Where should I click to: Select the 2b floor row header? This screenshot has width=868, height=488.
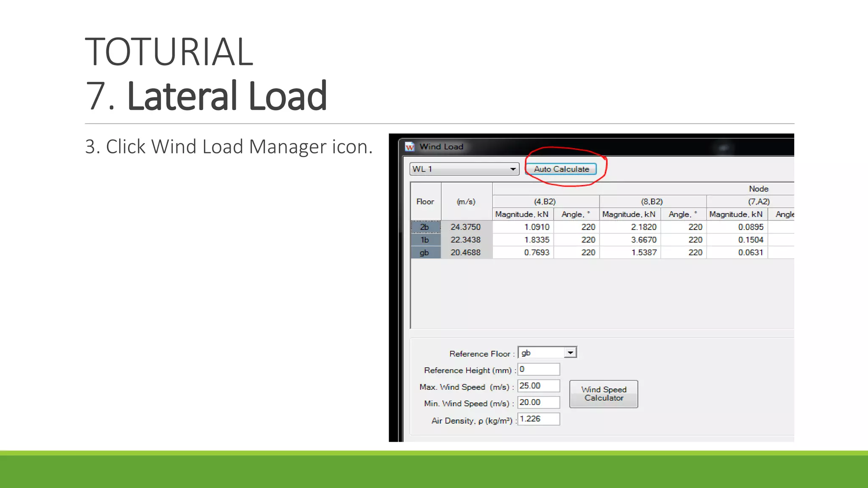tap(425, 227)
